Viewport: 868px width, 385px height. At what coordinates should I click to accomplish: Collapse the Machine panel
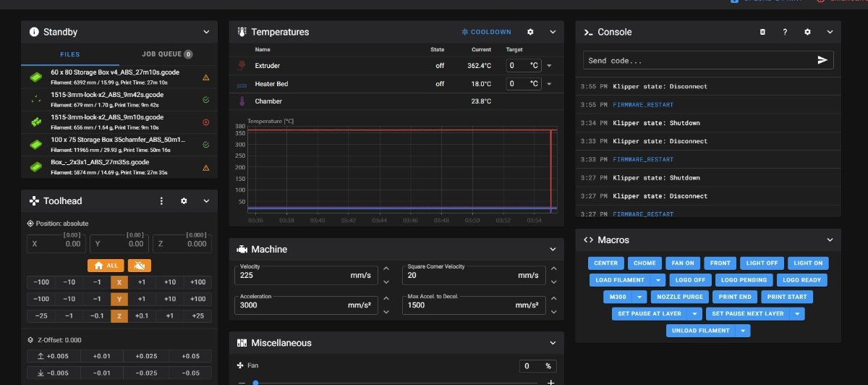[553, 249]
